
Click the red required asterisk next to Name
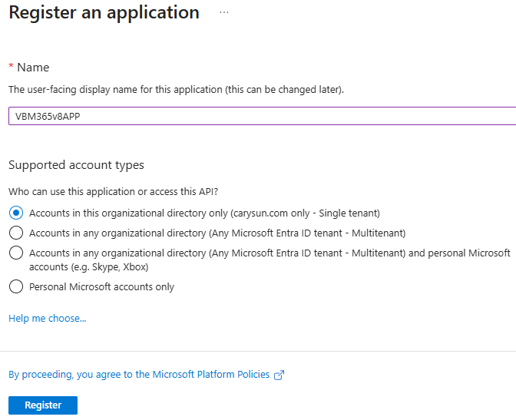[x=11, y=68]
